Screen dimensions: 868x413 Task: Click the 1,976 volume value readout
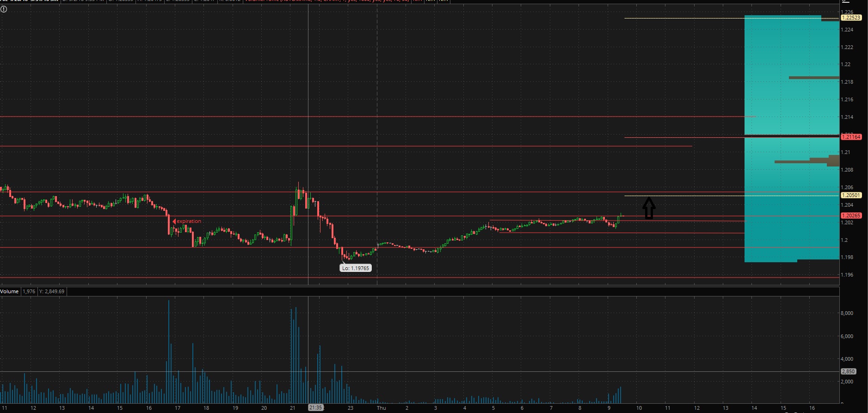click(x=29, y=291)
